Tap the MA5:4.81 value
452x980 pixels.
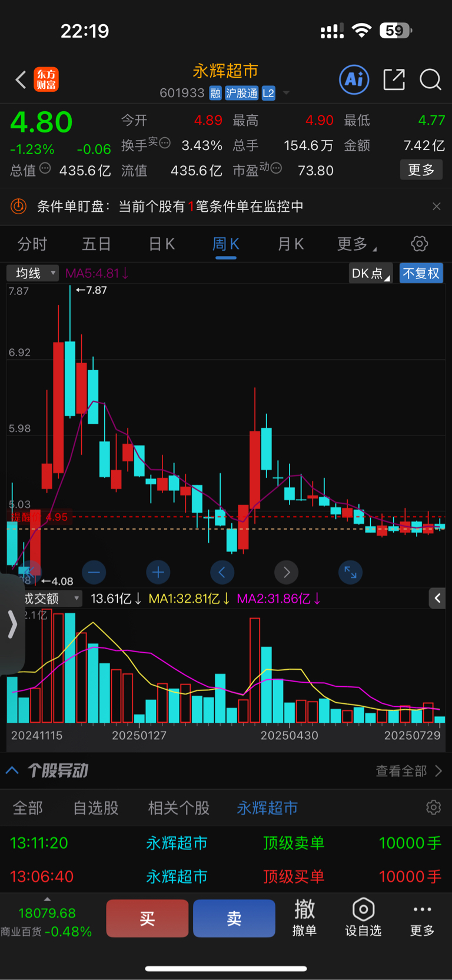(x=97, y=273)
